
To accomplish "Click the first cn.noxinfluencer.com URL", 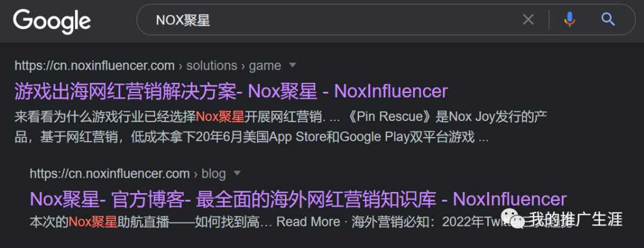I will pyautogui.click(x=94, y=66).
